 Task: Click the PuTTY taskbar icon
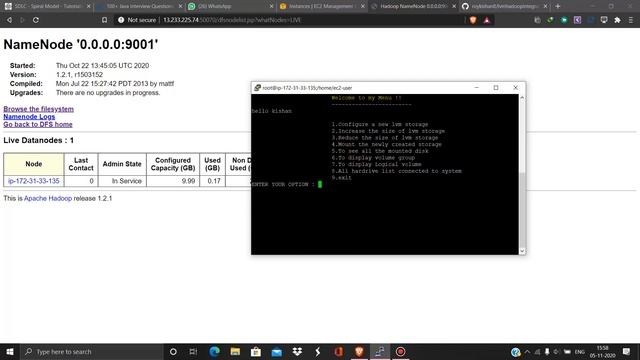coord(380,351)
